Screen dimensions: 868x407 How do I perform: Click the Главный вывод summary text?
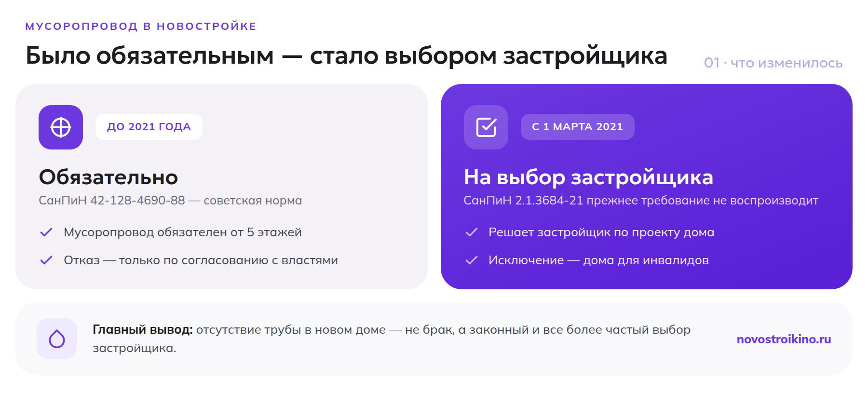point(392,339)
